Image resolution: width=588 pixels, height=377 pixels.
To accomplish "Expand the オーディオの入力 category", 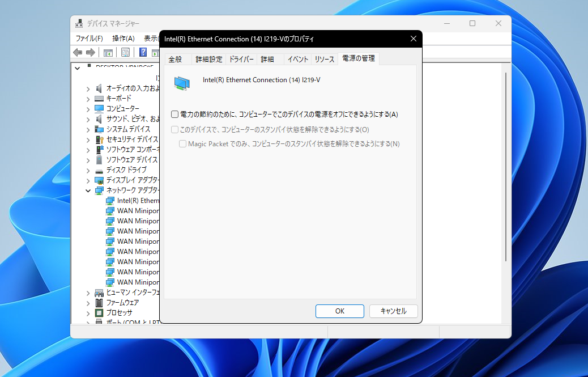I will coord(88,89).
